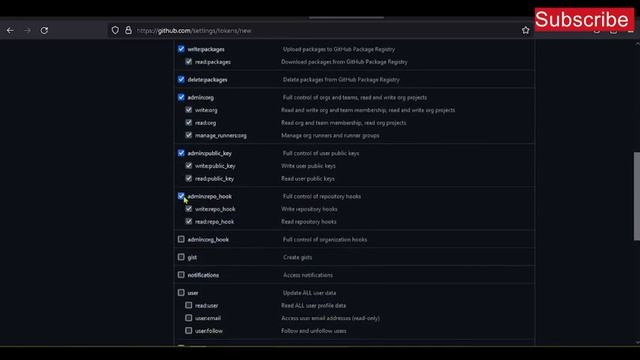Uncheck the delete:packages scope

click(x=181, y=79)
